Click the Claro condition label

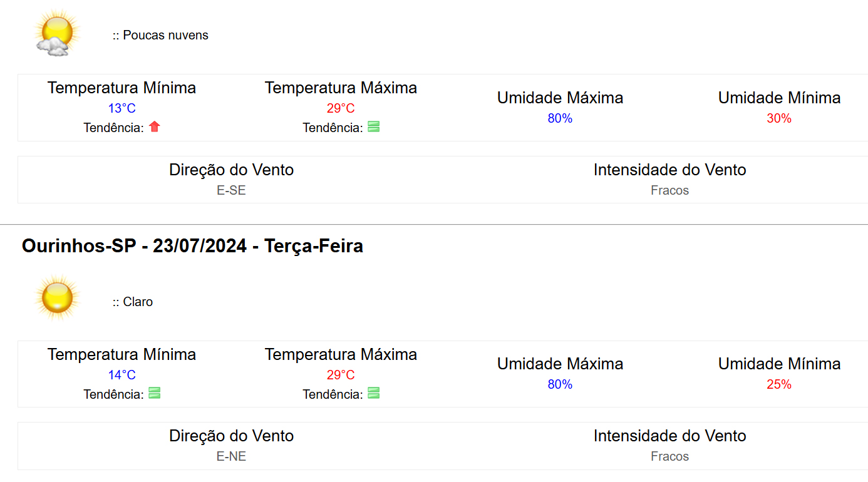[x=137, y=302]
